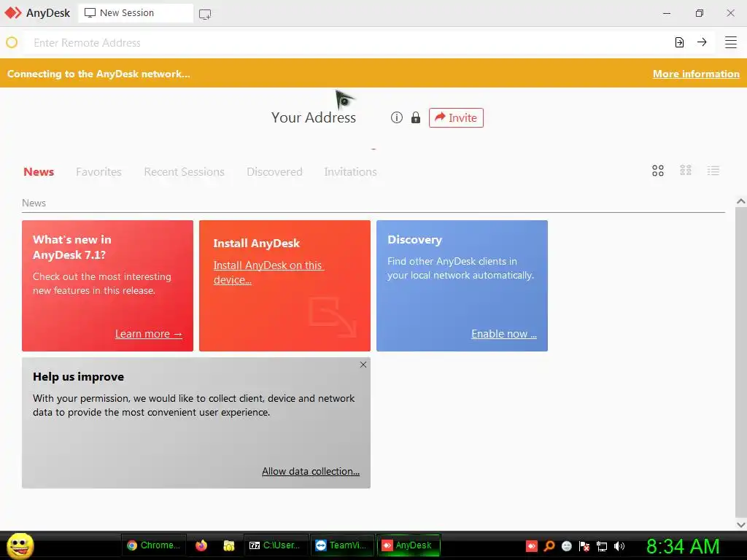Select small tiles view icon
Viewport: 747px width, 560px height.
[686, 171]
